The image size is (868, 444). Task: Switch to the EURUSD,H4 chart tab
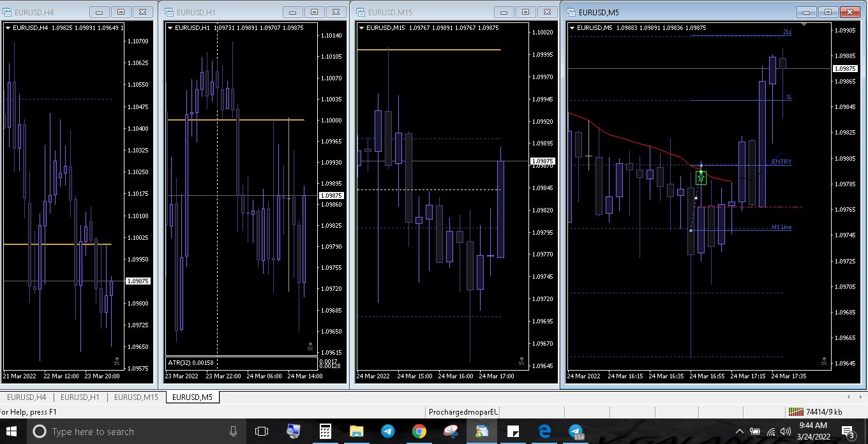[26, 397]
